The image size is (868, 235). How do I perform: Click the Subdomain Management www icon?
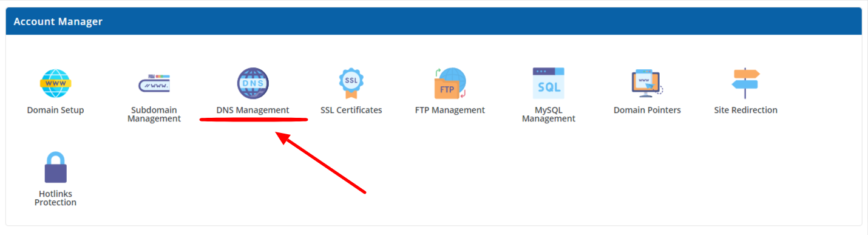coord(154,84)
